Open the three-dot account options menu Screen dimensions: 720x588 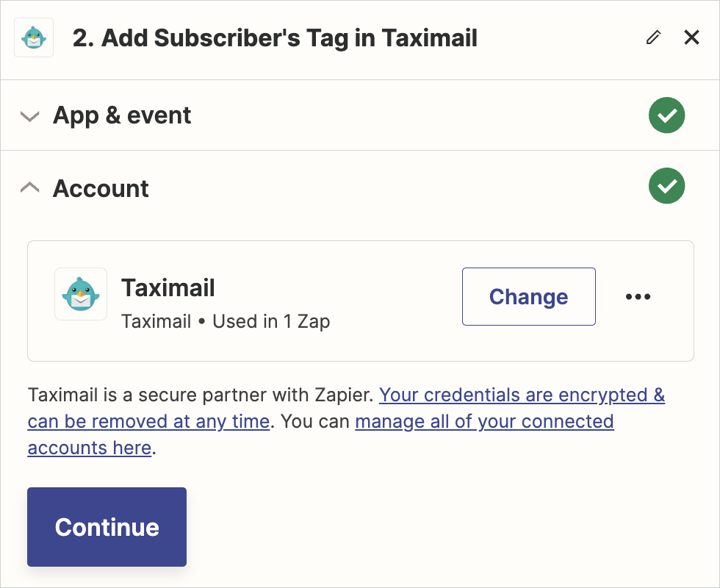[638, 296]
